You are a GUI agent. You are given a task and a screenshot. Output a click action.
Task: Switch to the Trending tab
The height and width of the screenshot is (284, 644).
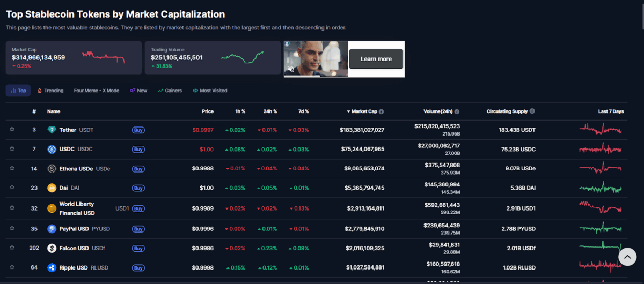50,91
